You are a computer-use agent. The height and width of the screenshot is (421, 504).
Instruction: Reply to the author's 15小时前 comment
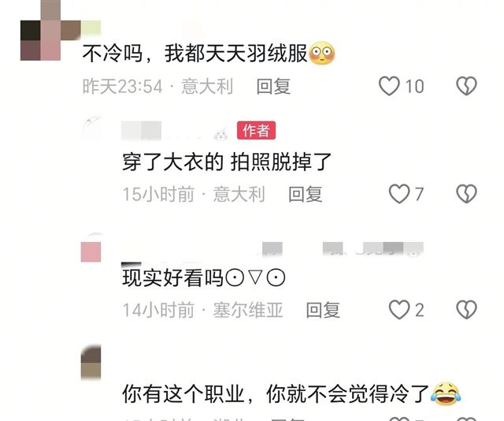[305, 194]
